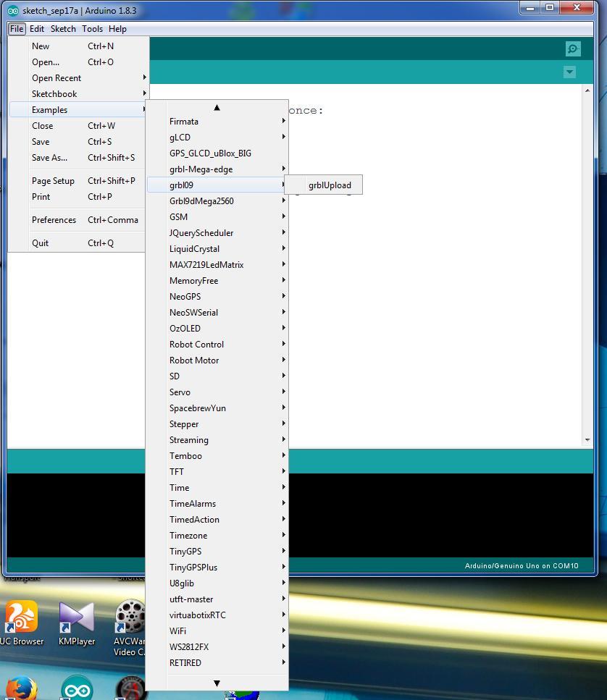Open Page Setup
The image size is (607, 700).
click(79, 181)
